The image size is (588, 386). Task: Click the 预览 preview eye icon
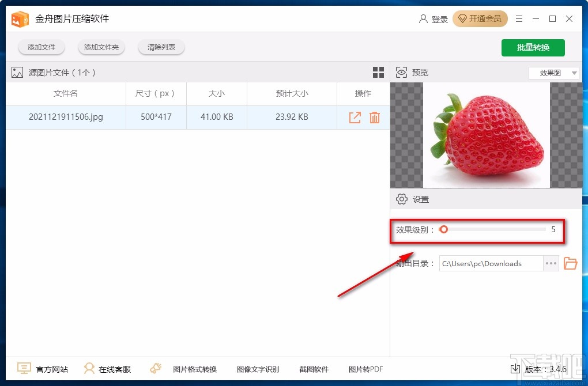coord(401,72)
